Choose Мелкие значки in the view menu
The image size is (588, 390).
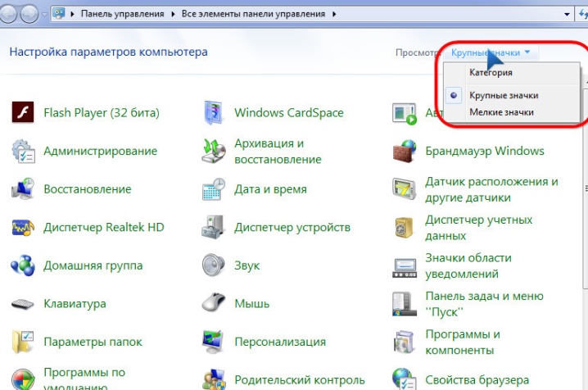[501, 112]
